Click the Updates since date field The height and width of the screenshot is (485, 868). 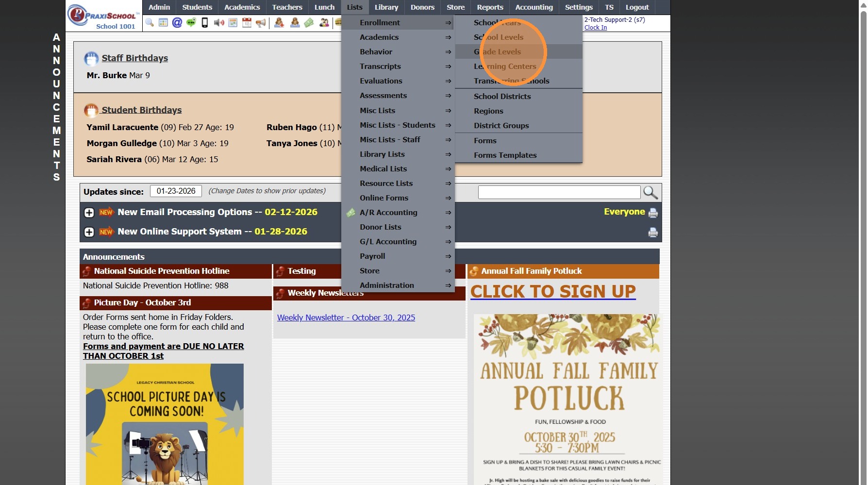point(176,191)
